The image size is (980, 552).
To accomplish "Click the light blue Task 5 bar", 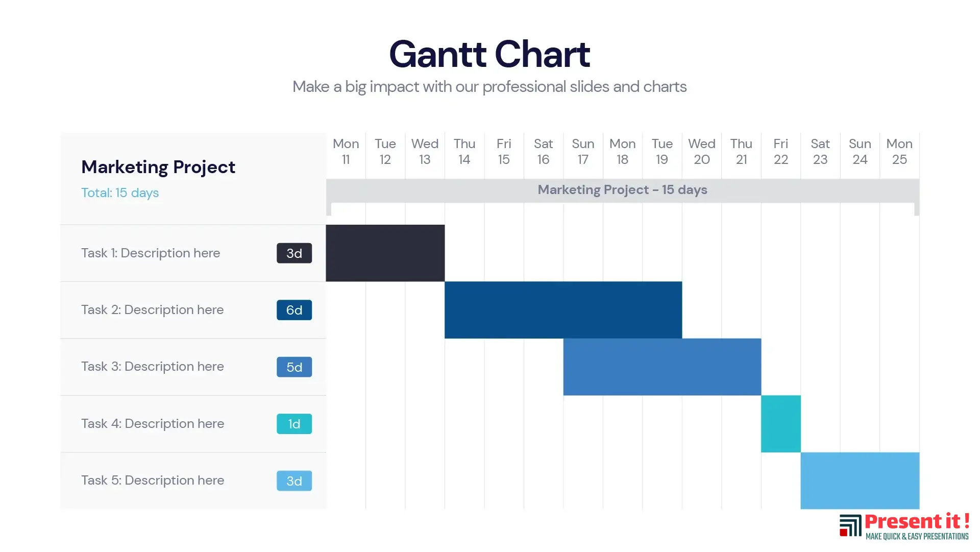I will (x=860, y=481).
